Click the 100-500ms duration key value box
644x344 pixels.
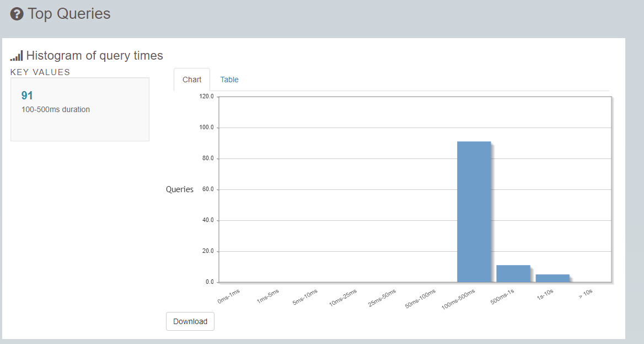pyautogui.click(x=80, y=109)
